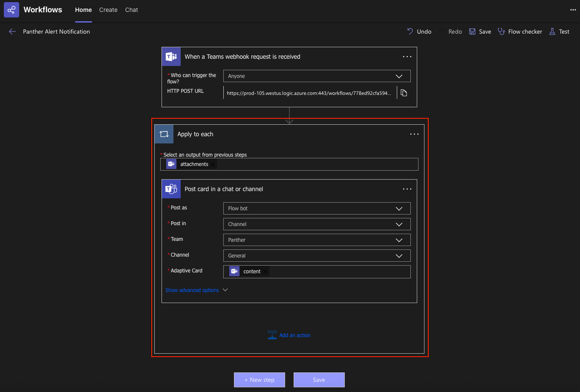The image size is (580, 392).
Task: Expand the Team dropdown showing Panther
Action: coord(317,240)
